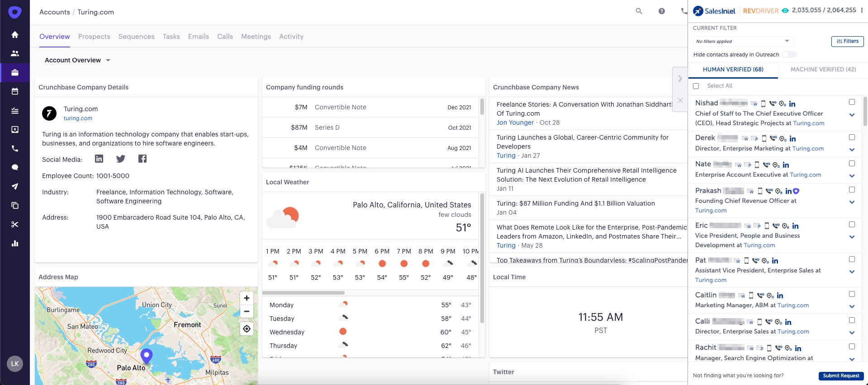The height and width of the screenshot is (385, 868).
Task: Click the LK user avatar
Action: point(15,364)
